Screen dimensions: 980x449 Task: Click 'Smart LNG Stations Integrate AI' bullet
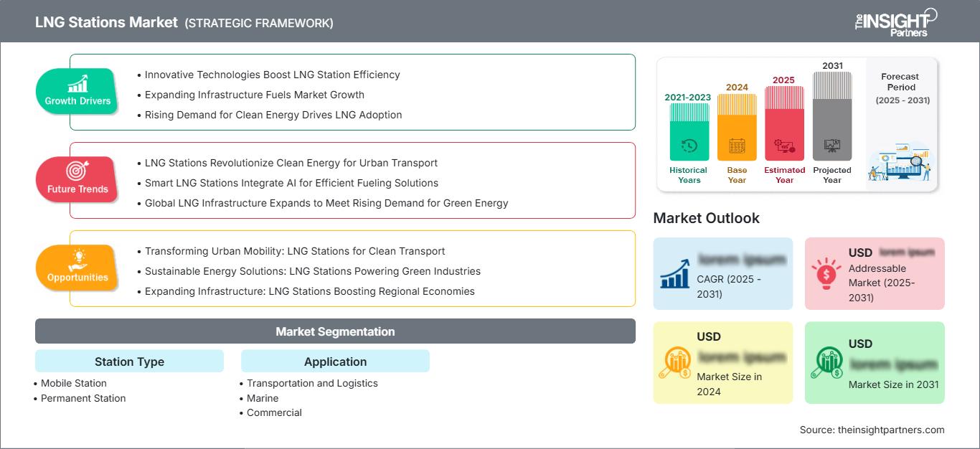(x=291, y=183)
